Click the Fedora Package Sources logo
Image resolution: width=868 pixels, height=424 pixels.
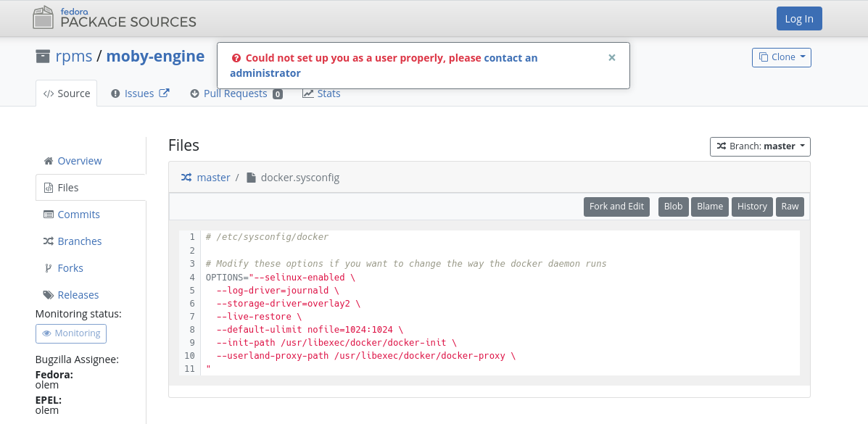click(115, 17)
